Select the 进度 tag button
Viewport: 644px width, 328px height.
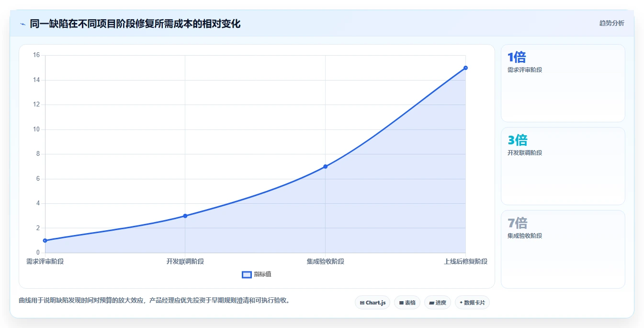(x=437, y=303)
